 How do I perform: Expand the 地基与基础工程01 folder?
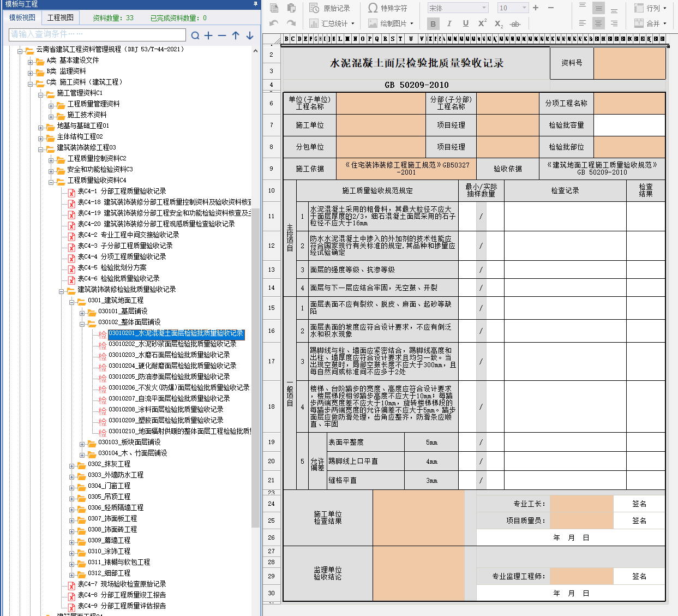tap(41, 128)
